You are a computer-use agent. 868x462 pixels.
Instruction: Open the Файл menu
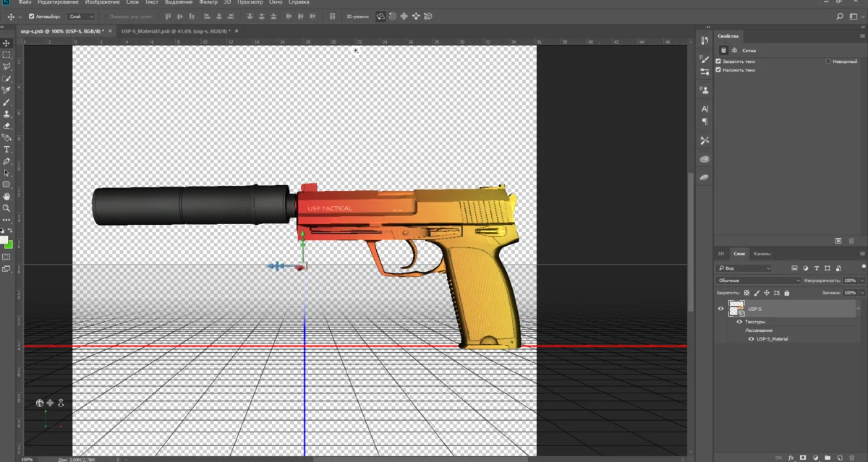[x=25, y=3]
